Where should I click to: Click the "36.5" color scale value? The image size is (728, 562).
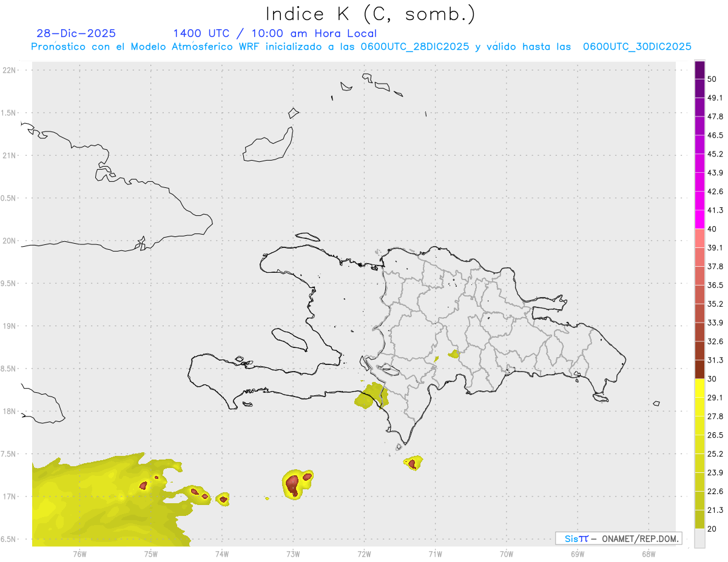715,285
